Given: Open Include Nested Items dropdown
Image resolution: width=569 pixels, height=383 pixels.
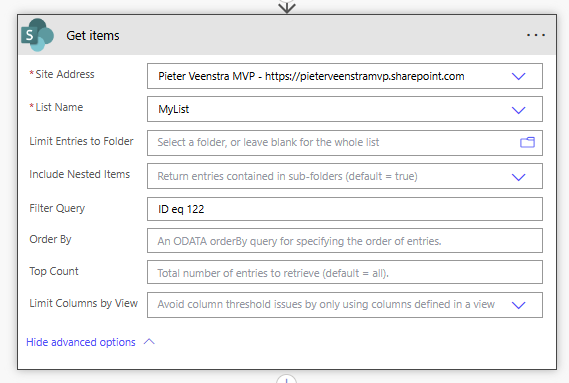Looking at the screenshot, I should 518,177.
